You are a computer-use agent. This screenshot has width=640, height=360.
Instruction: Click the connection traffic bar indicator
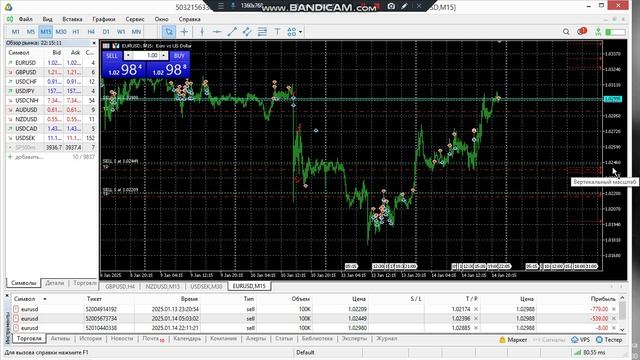tap(616, 32)
